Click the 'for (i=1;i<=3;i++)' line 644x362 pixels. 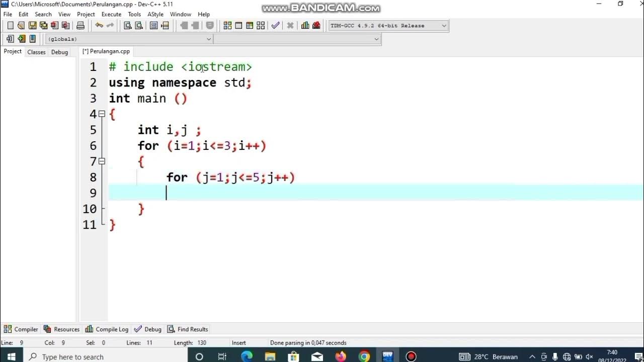[202, 146]
